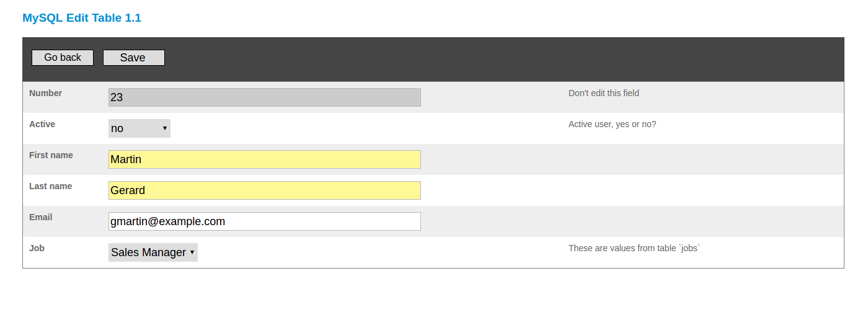868x325 pixels.
Task: Focus the First name field with Martin
Action: (264, 159)
